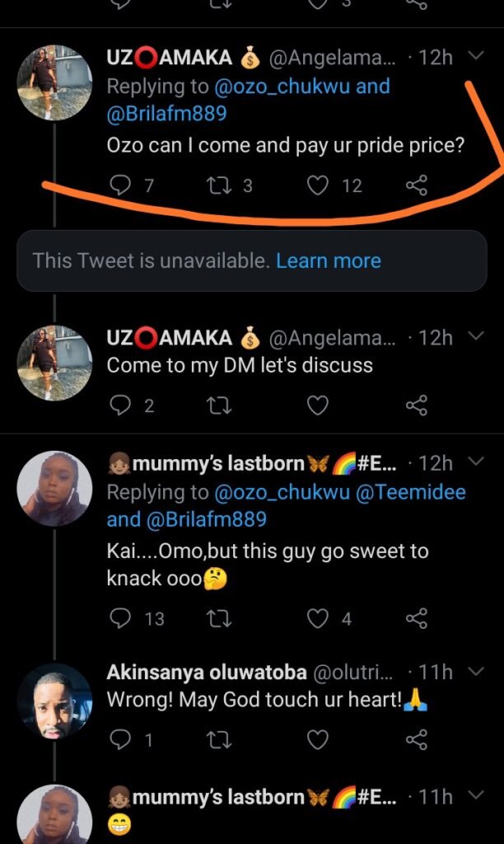
Task: Open mummy's lastborn avatar on "Kai....Omo" tweet
Action: [54, 488]
